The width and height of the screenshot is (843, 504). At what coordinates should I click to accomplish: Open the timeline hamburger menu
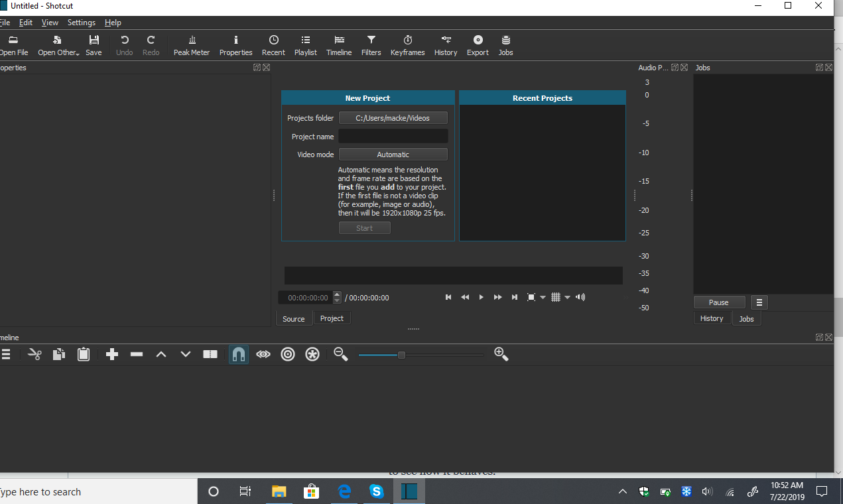tap(5, 354)
